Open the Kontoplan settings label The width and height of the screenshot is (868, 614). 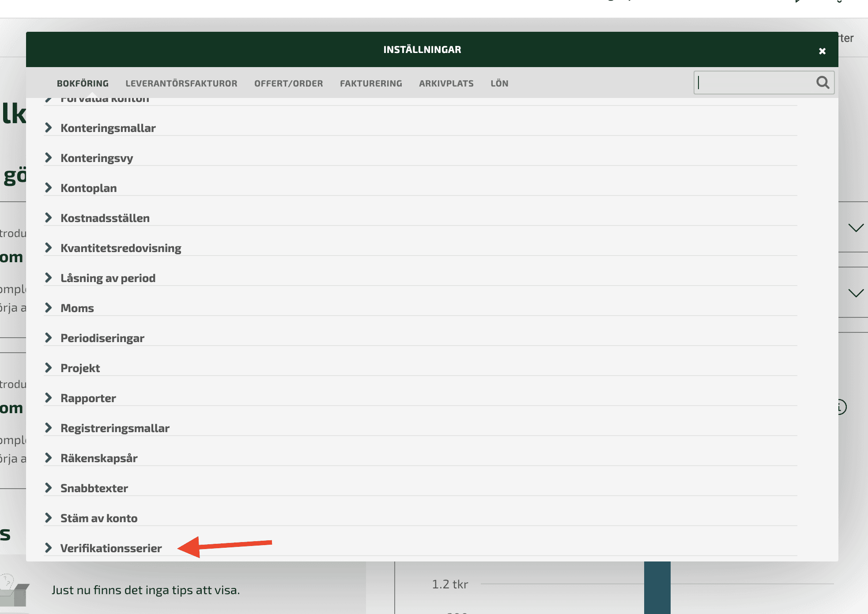coord(89,188)
